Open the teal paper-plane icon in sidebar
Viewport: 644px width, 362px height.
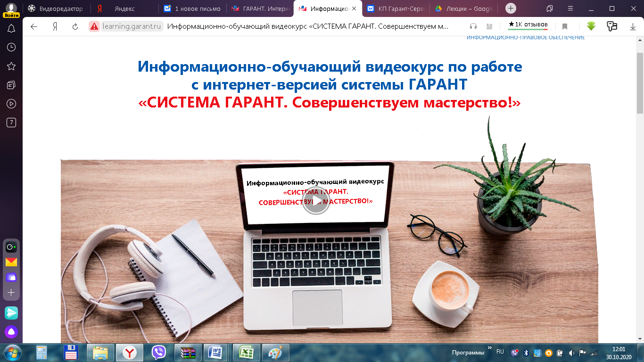pyautogui.click(x=11, y=313)
